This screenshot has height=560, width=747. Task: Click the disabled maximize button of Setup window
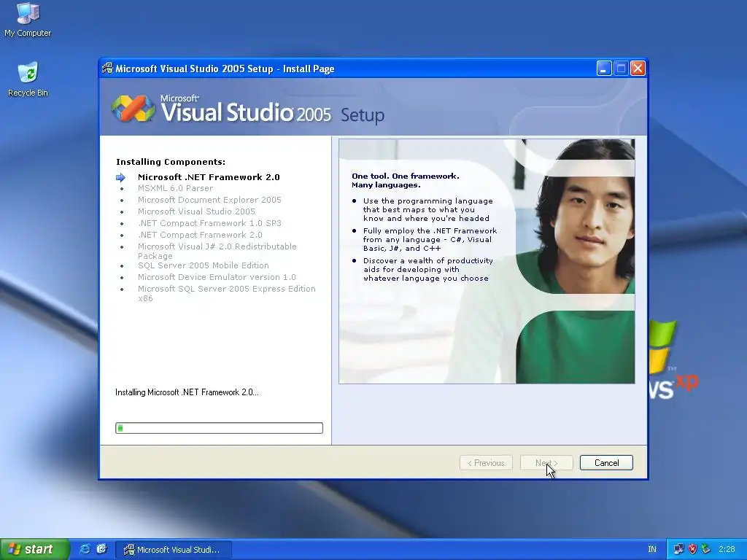pyautogui.click(x=621, y=69)
